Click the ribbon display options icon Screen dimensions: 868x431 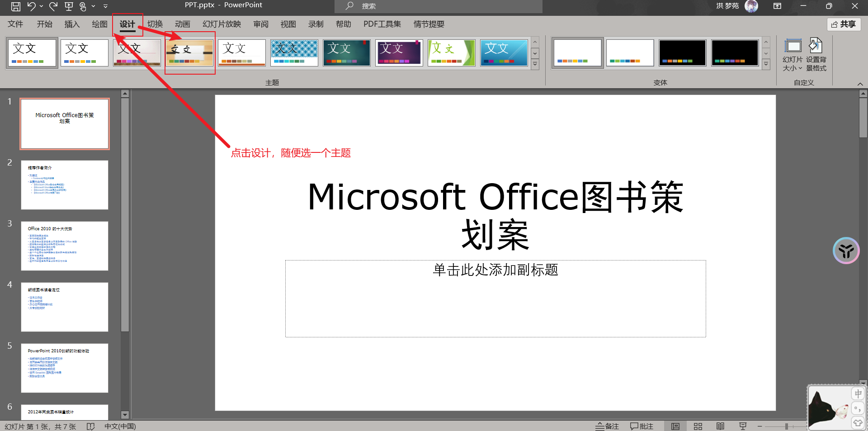click(x=777, y=6)
